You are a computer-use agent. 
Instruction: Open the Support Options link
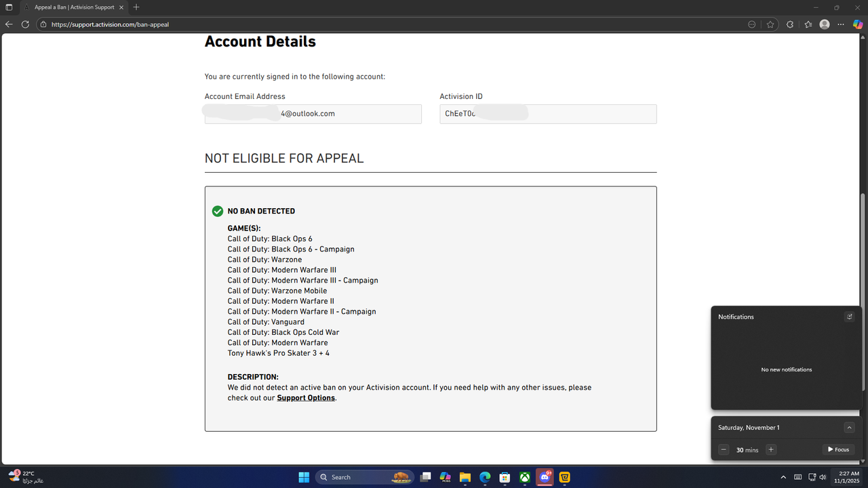[x=305, y=398]
